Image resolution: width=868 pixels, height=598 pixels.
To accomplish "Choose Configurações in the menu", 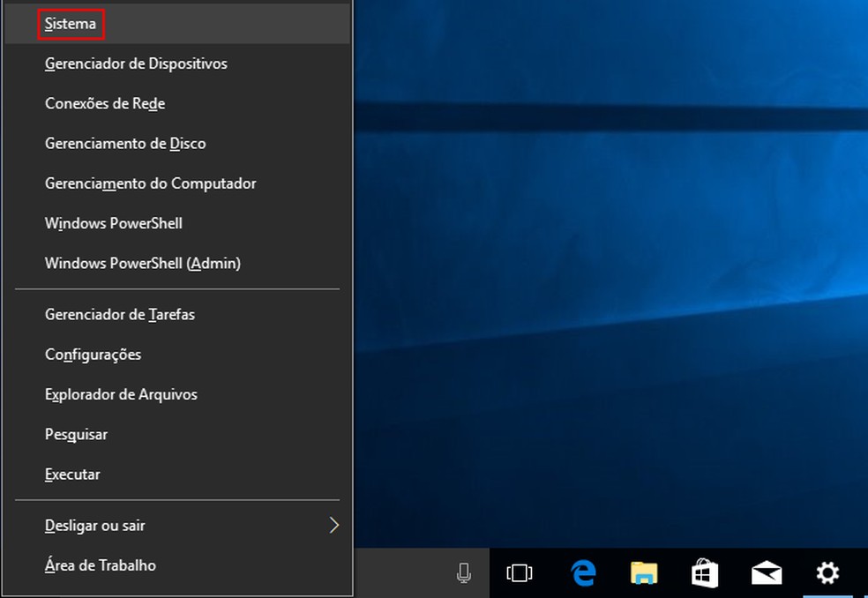I will (177, 355).
